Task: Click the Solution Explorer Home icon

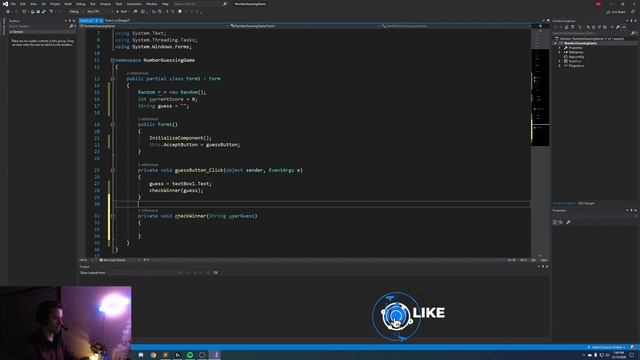Action: [x=567, y=27]
